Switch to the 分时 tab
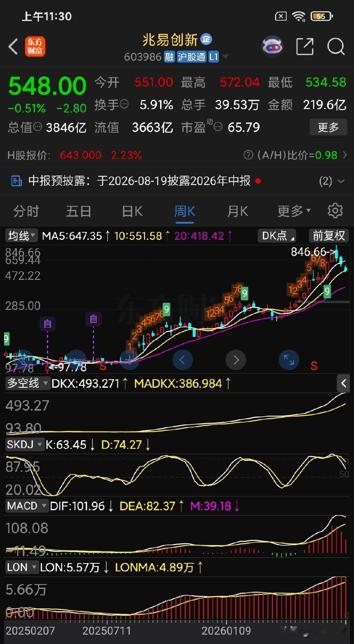The height and width of the screenshot is (644, 354). pyautogui.click(x=26, y=211)
